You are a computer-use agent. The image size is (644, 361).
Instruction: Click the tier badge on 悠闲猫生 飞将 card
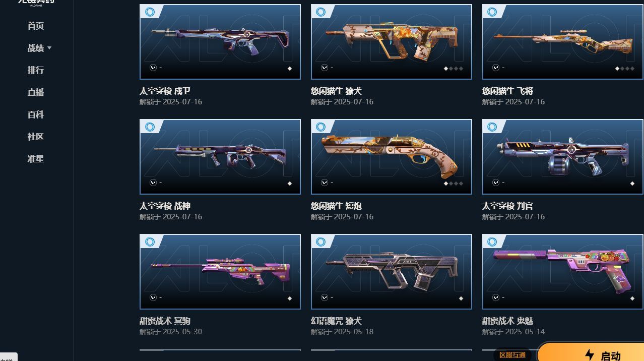(x=492, y=12)
